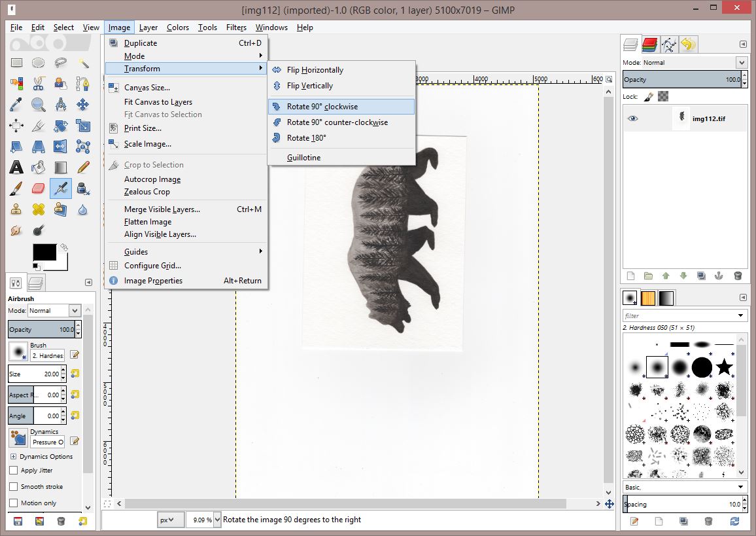Open the units dropdown showing px
Viewport: 756px width, 536px height.
(171, 519)
